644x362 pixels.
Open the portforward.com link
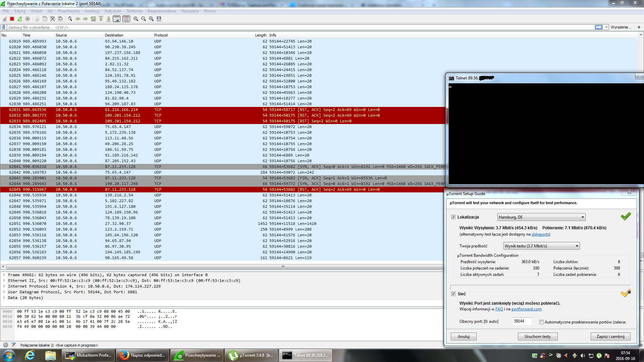[526, 309]
